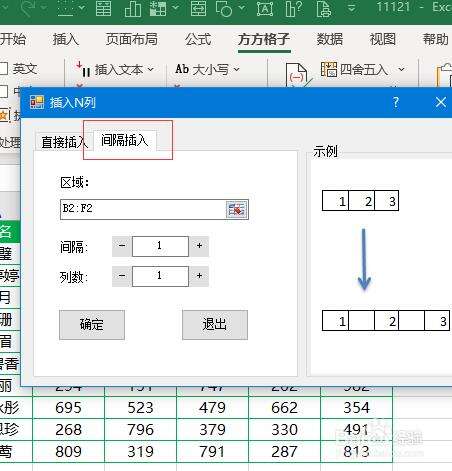Click the 区域 input field containing B2:F2
Viewport: 452px width, 471px height.
click(x=143, y=209)
